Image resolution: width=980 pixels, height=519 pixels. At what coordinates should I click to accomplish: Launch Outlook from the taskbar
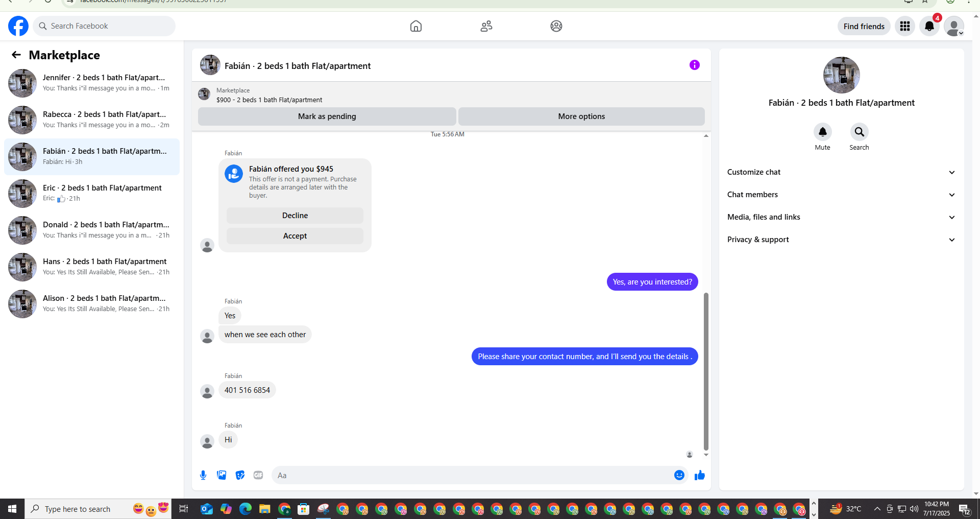click(x=207, y=509)
